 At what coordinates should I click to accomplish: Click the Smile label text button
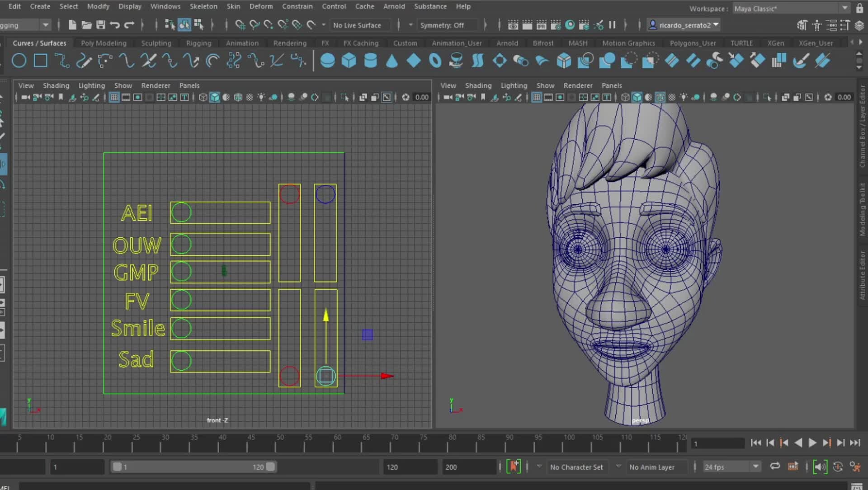point(137,329)
